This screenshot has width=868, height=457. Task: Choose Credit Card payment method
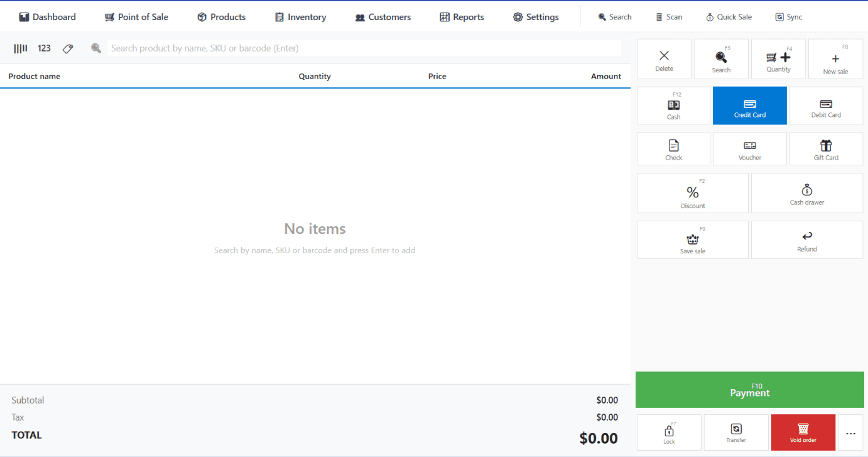[749, 106]
